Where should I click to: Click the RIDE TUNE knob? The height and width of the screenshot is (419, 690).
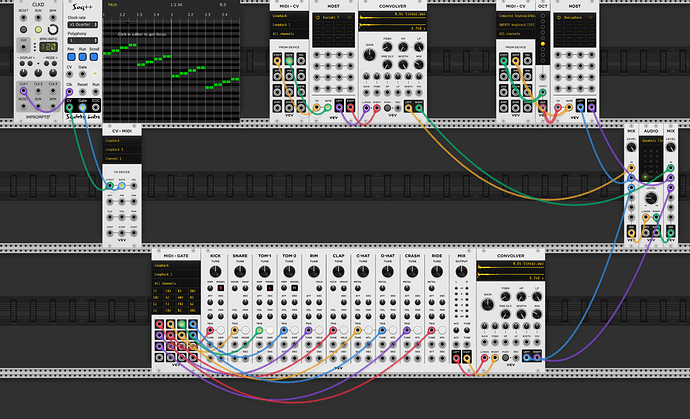[437, 271]
